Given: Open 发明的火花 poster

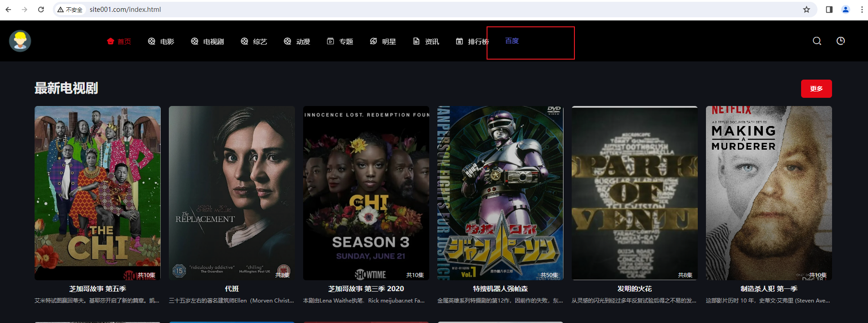Looking at the screenshot, I should click(x=635, y=193).
